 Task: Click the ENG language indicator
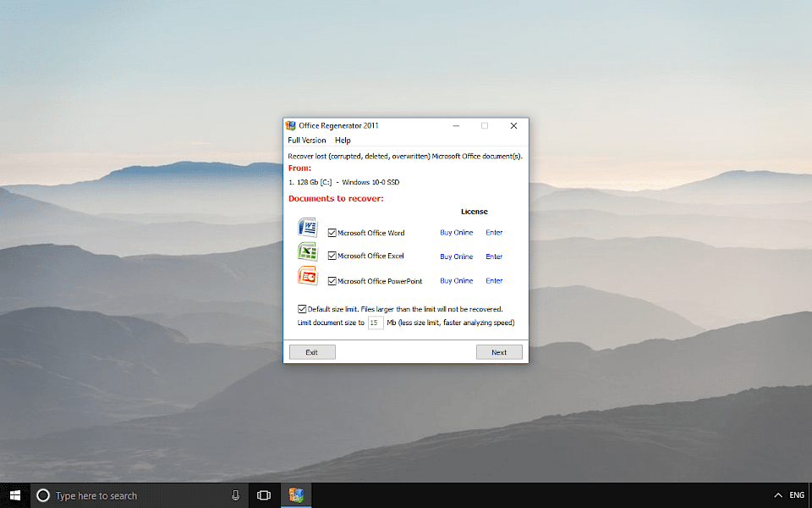pyautogui.click(x=797, y=495)
